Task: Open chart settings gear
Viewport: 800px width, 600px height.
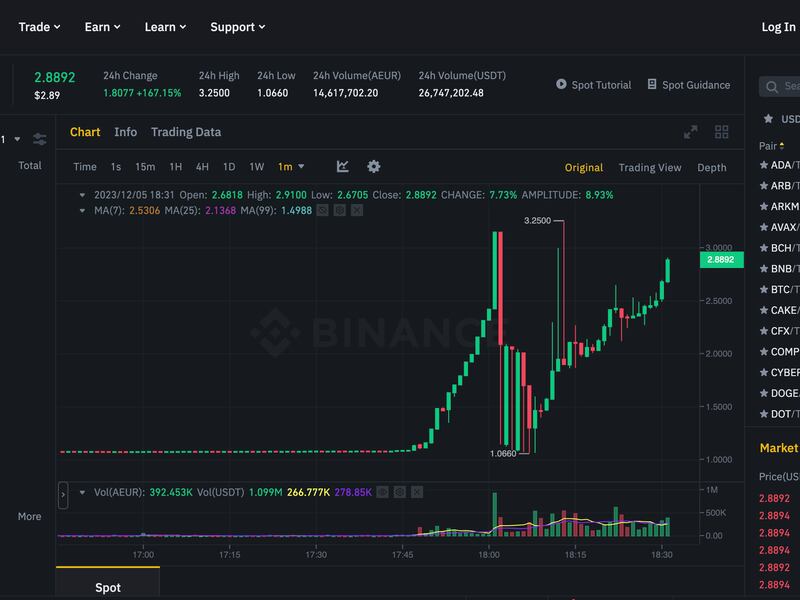Action: [x=373, y=166]
